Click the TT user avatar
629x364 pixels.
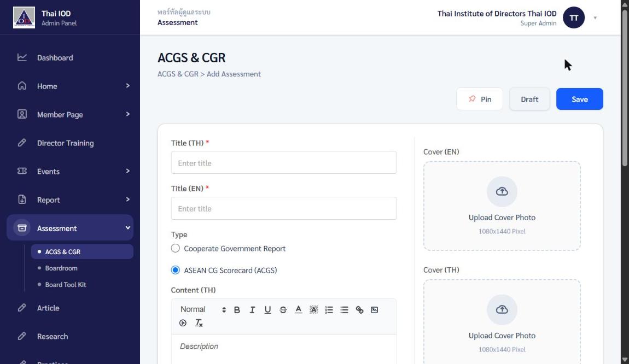574,17
